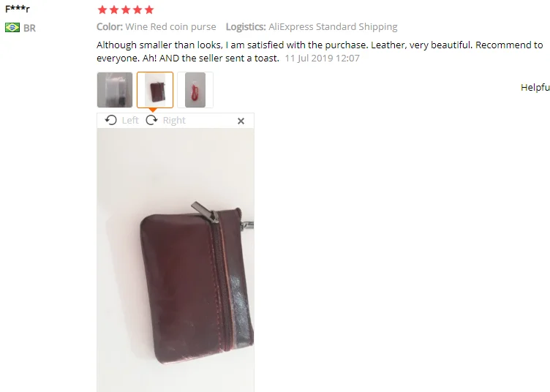Viewport: 550px width, 392px height.
Task: Click the review date 11 Jul 2019
Action: coord(322,59)
